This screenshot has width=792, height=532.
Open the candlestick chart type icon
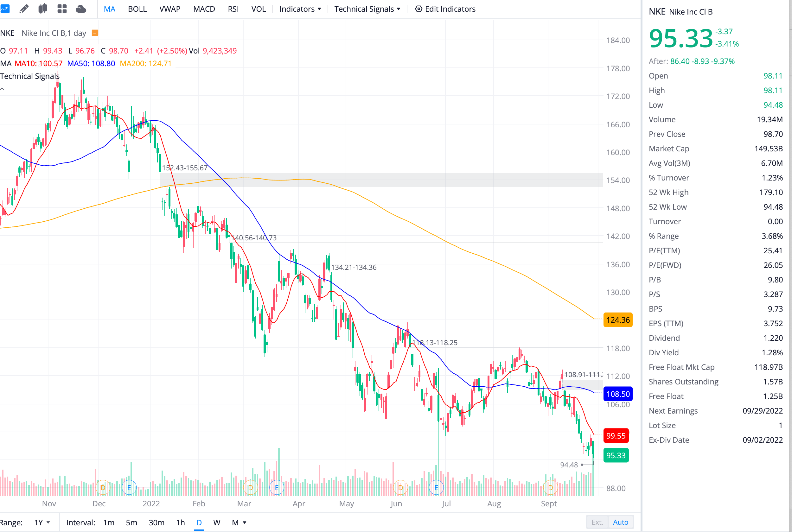coord(43,9)
